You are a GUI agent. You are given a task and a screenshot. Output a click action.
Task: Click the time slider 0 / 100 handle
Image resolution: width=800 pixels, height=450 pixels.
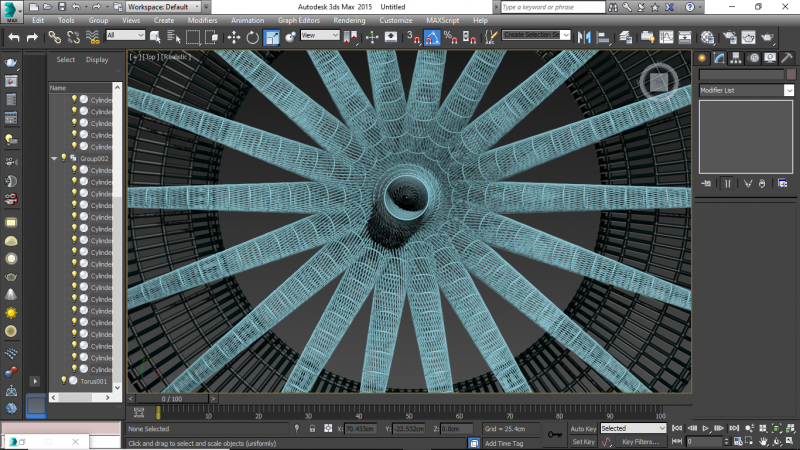(172, 398)
